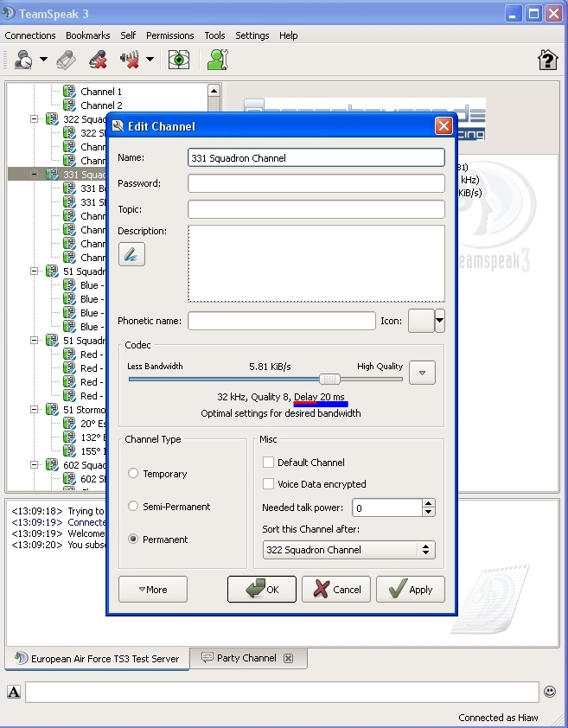Viewport: 568px width, 728px height.
Task: Open the Settings menu
Action: [252, 35]
